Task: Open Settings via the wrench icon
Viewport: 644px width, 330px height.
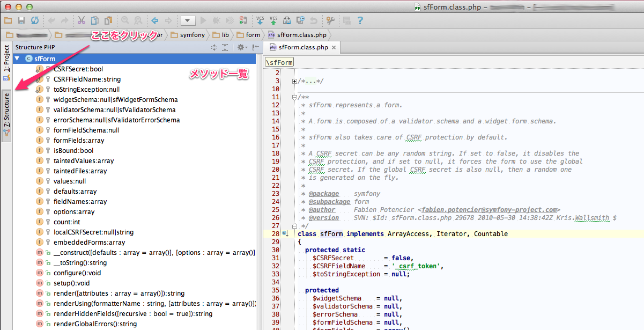Action: (330, 21)
